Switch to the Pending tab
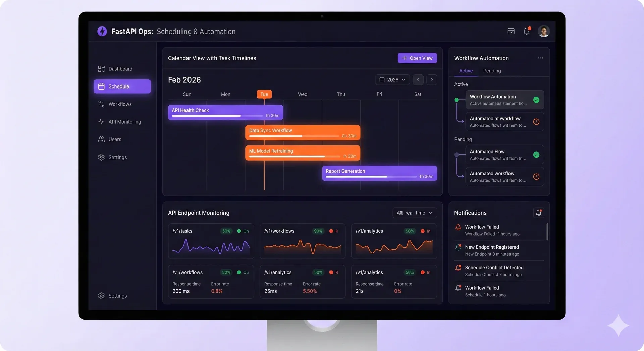 (492, 71)
